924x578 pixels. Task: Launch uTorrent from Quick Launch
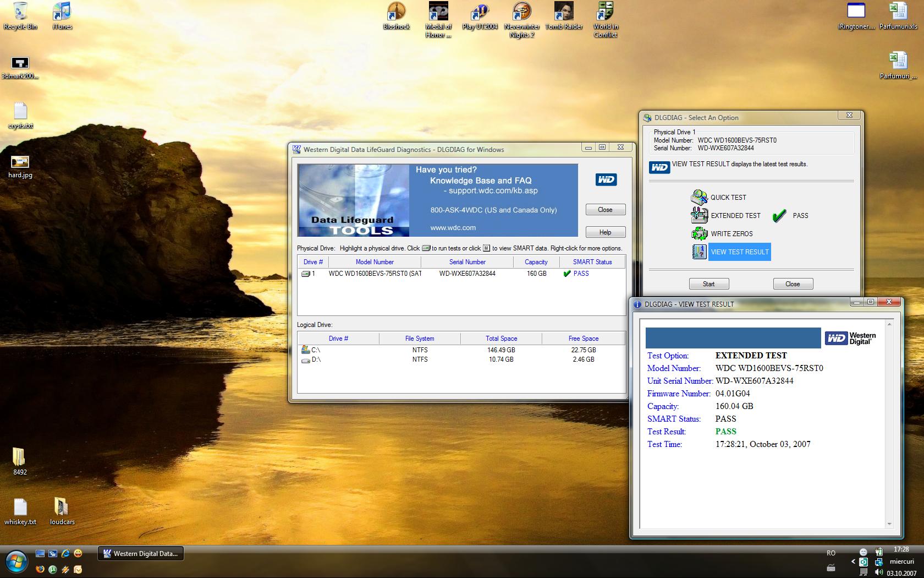(53, 569)
